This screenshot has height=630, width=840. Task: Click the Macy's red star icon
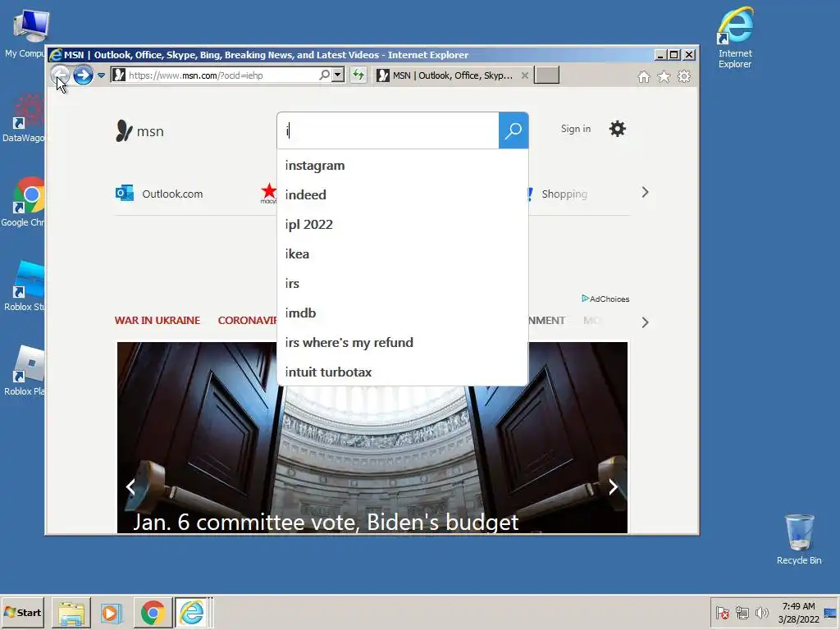(x=268, y=192)
